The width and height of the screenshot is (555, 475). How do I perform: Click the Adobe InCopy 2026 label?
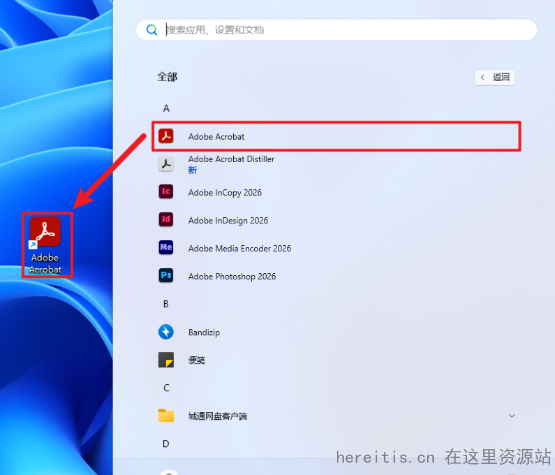(x=225, y=193)
